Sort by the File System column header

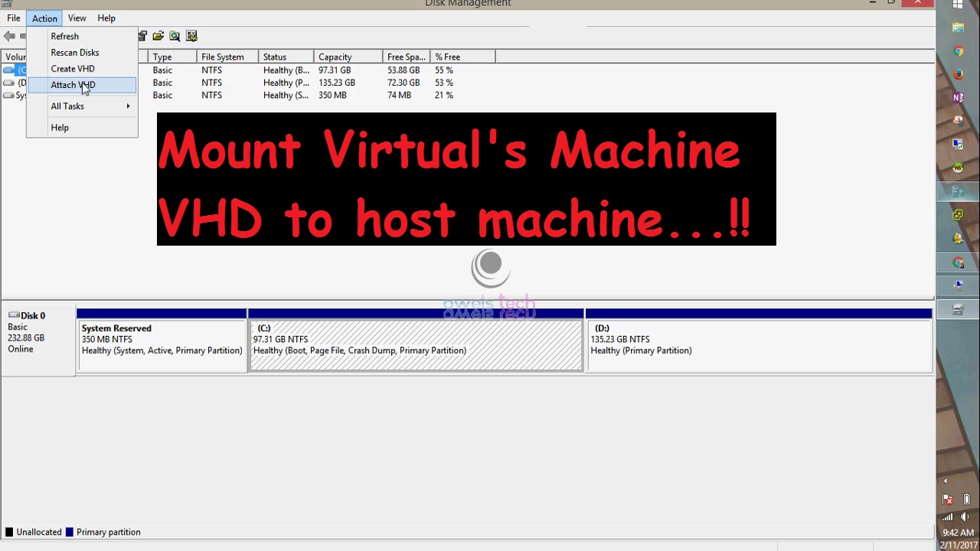point(227,57)
